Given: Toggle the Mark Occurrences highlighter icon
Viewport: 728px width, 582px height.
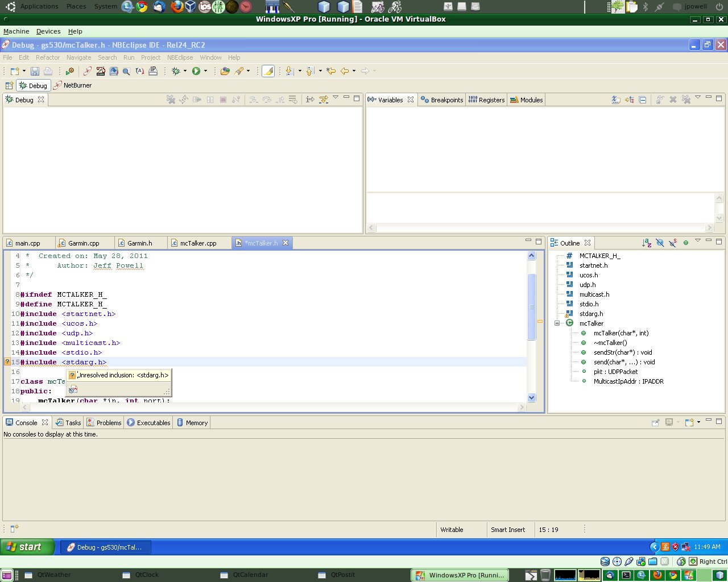Looking at the screenshot, I should tap(268, 71).
